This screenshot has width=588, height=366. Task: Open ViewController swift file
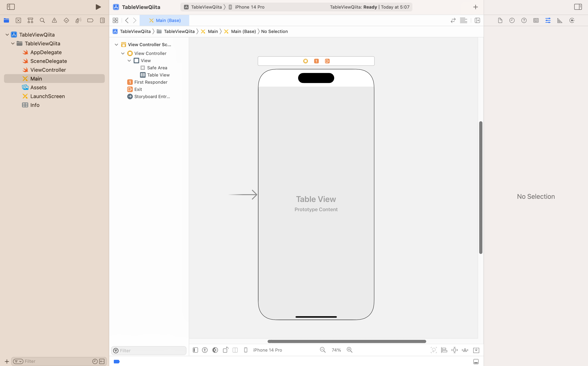(x=48, y=70)
